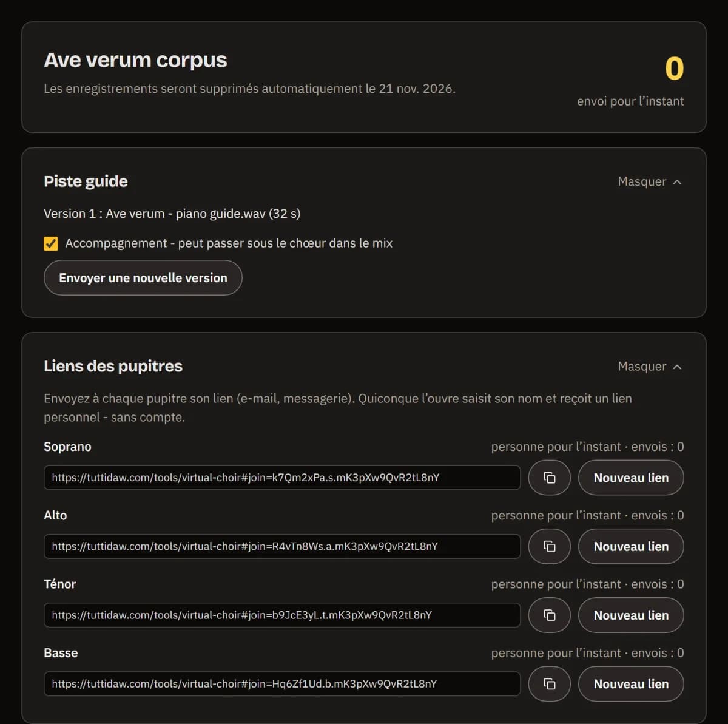Click the 'Piste guide' heading
728x724 pixels.
click(86, 181)
